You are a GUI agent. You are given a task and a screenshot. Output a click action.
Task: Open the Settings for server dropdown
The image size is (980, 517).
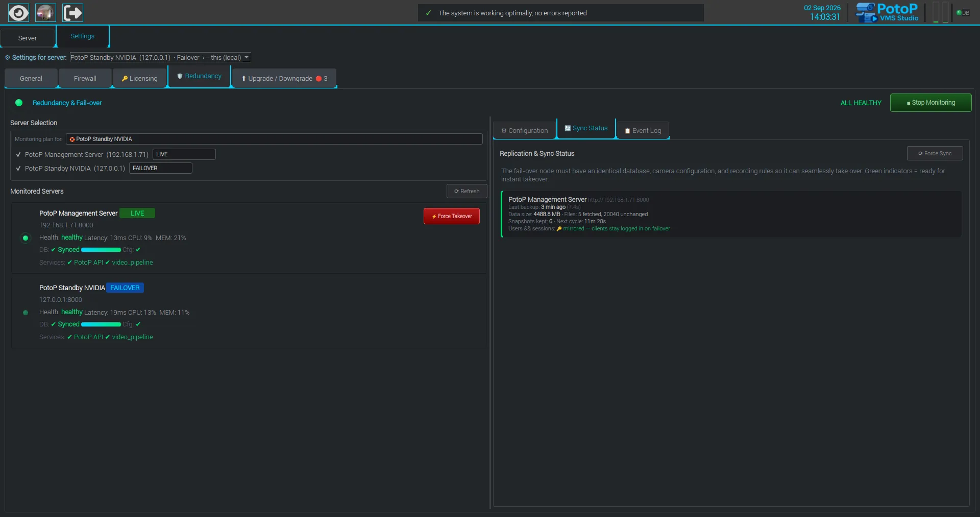click(160, 58)
